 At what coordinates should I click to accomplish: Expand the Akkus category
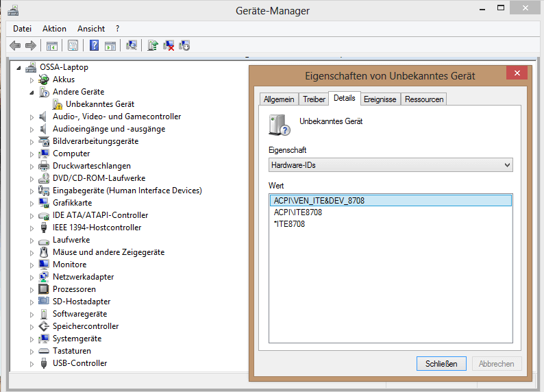[x=32, y=79]
